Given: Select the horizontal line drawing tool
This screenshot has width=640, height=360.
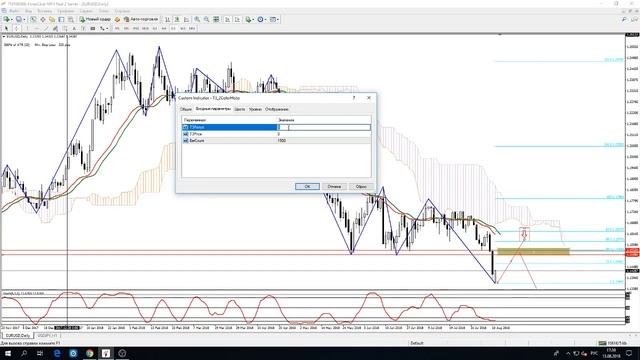Looking at the screenshot, I should click(37, 29).
